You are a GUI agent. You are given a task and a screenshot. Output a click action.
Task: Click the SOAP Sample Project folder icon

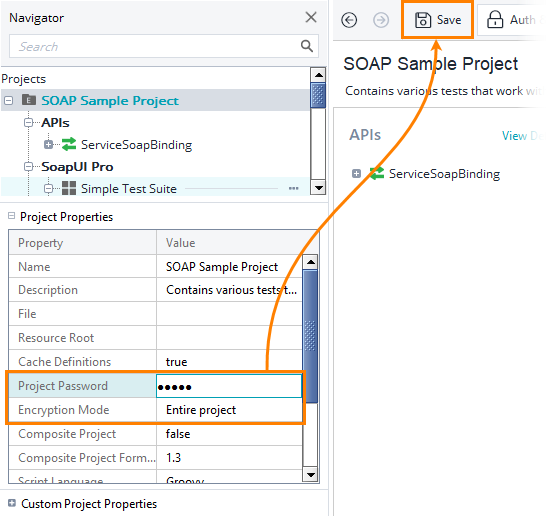click(29, 100)
